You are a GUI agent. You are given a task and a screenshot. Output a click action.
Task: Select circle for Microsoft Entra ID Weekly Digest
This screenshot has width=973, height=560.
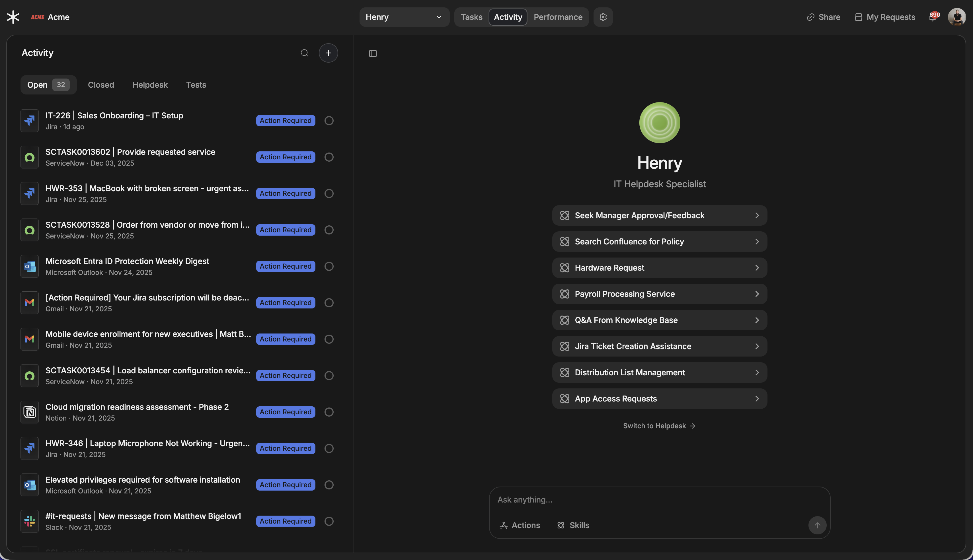click(329, 266)
